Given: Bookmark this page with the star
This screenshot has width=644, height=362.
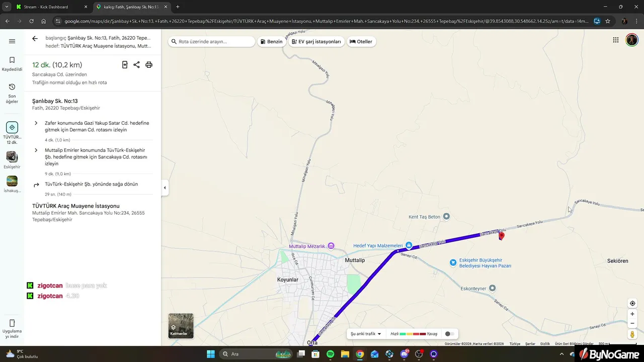Looking at the screenshot, I should [x=608, y=21].
